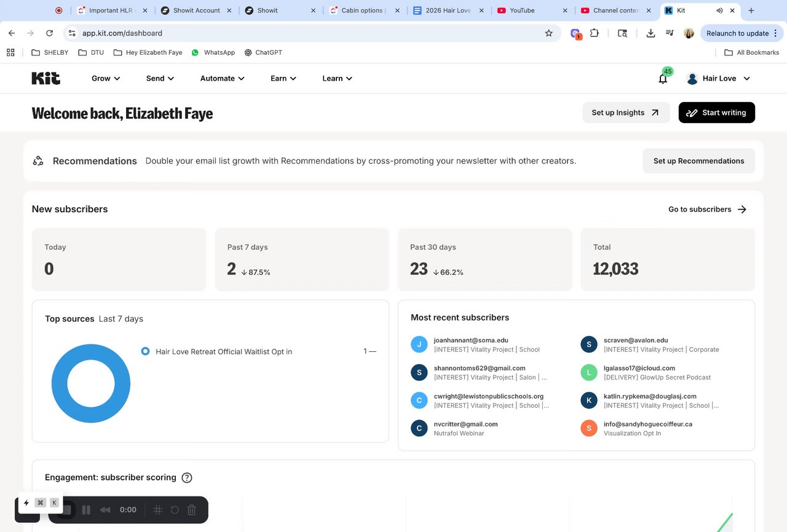This screenshot has width=787, height=532.
Task: Click Set up Recommendations button
Action: [x=698, y=161]
